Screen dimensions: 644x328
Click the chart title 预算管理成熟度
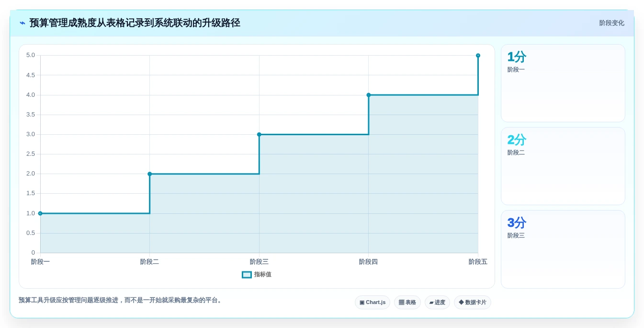pos(135,23)
